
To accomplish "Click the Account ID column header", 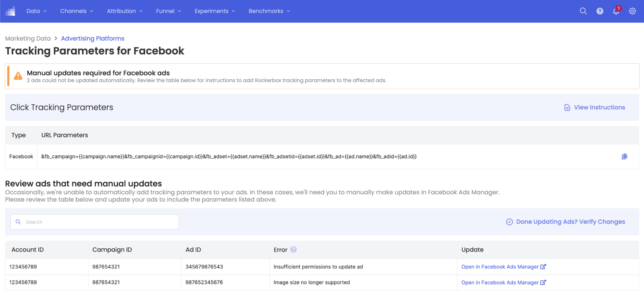I will pyautogui.click(x=28, y=250).
